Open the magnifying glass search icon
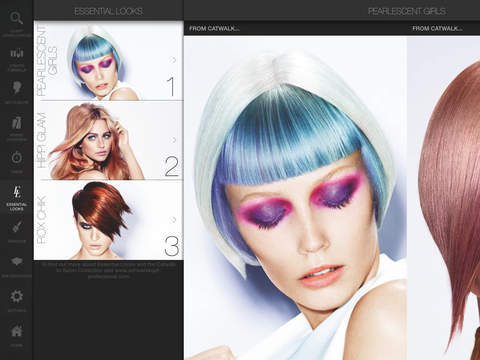 click(x=16, y=18)
